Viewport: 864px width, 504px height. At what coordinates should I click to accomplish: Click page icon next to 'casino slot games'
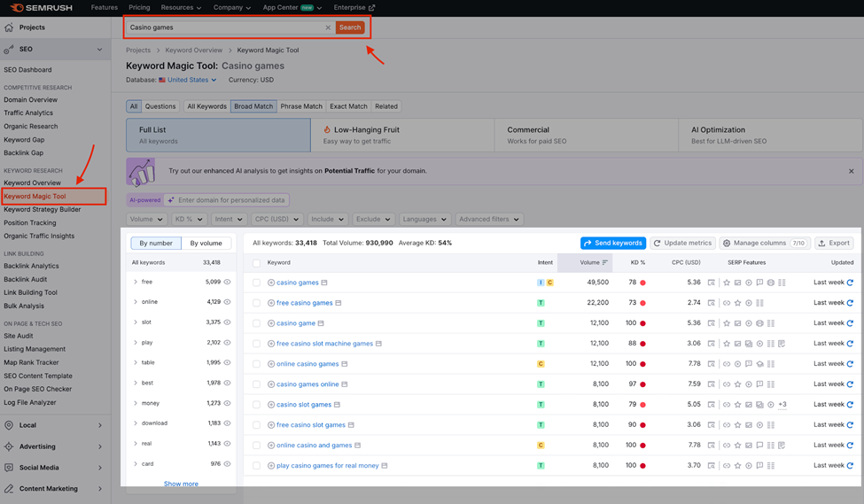338,405
